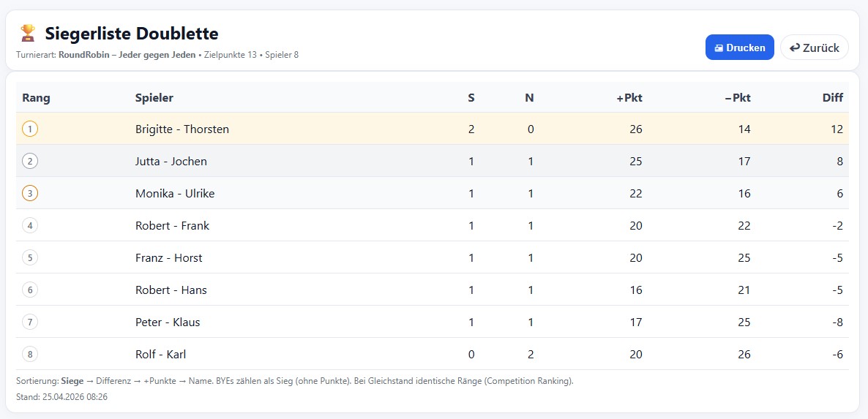Click the rank 6 circle badge
868x419 pixels.
pos(30,290)
